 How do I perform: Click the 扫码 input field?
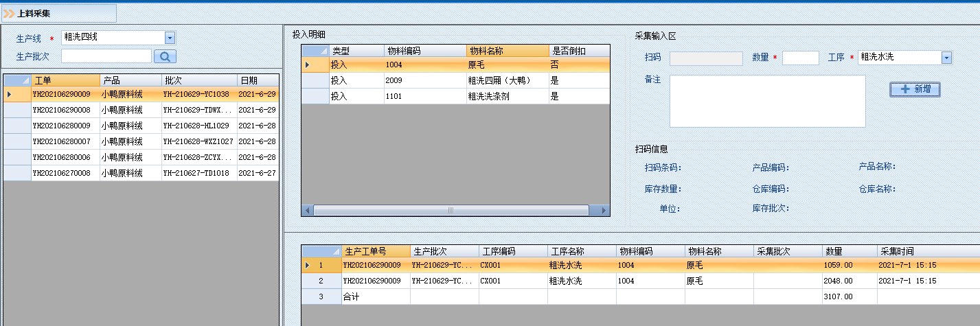point(705,58)
